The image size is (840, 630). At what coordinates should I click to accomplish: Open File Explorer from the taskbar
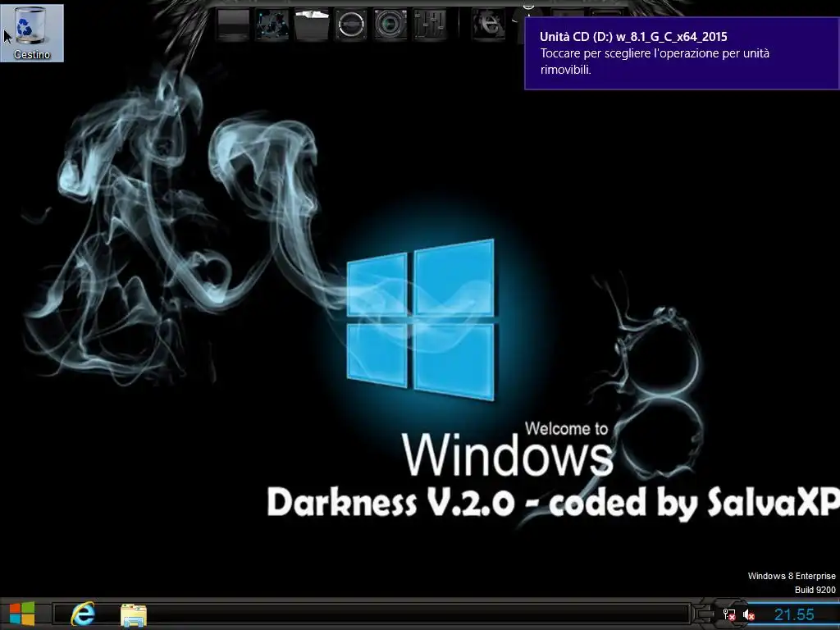[134, 614]
